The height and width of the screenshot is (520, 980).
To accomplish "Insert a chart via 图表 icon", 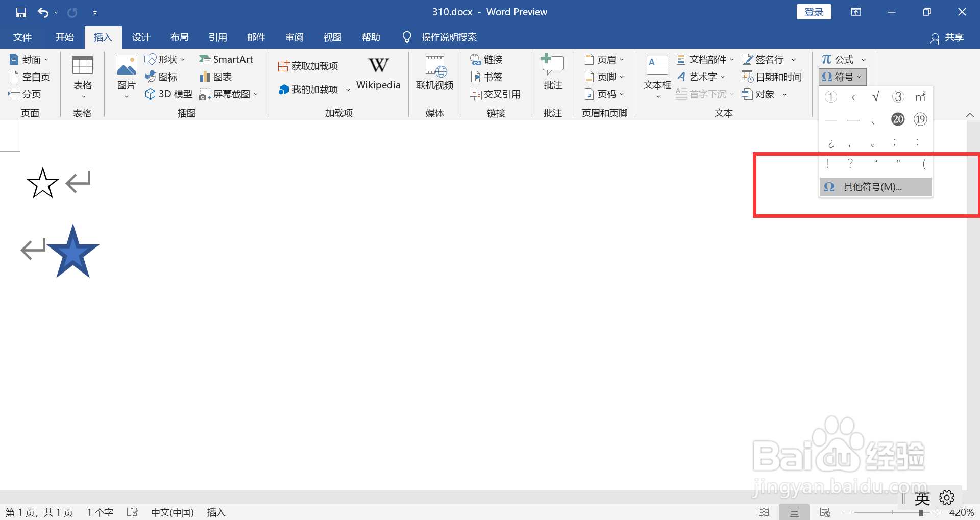I will [x=215, y=77].
